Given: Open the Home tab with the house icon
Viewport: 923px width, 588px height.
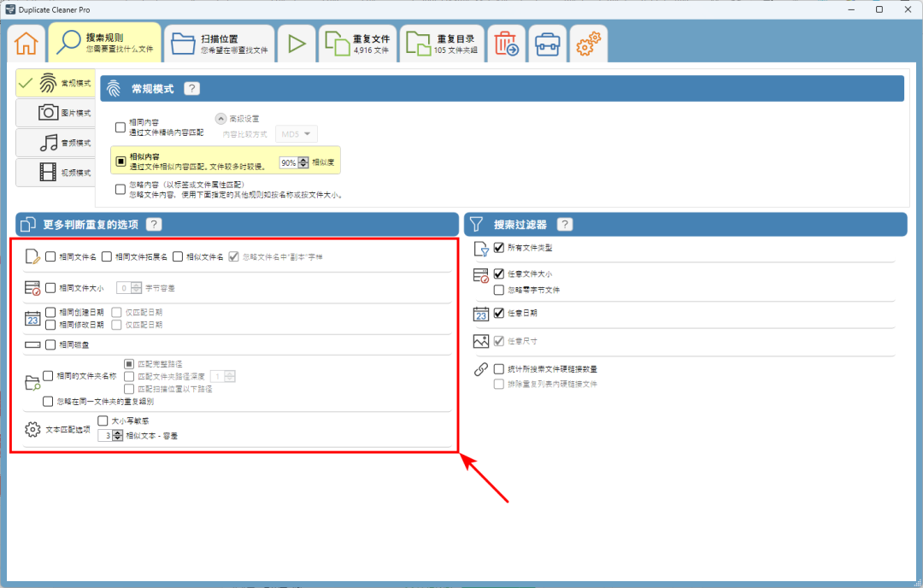Looking at the screenshot, I should [x=26, y=44].
